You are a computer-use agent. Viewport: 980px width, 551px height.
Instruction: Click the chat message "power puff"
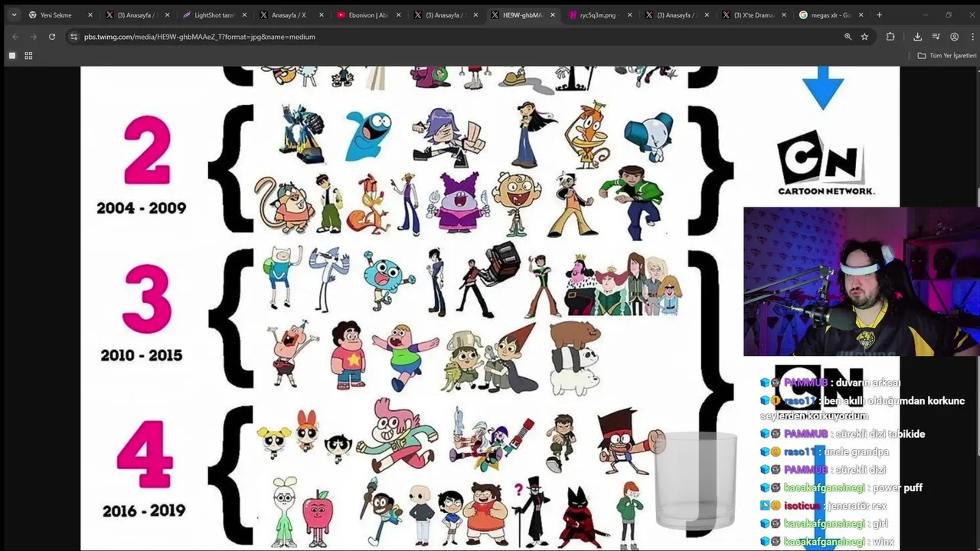coord(897,487)
